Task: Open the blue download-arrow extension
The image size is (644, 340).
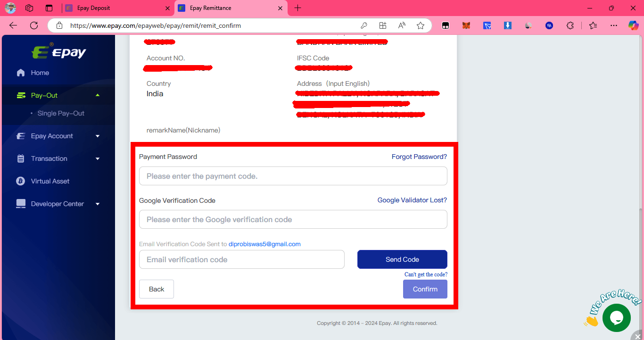Action: pyautogui.click(x=508, y=25)
